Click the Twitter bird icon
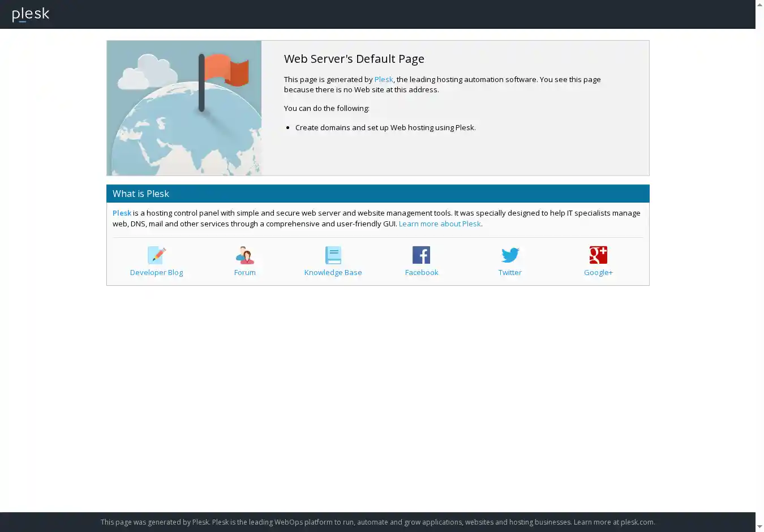764x532 pixels. (510, 255)
